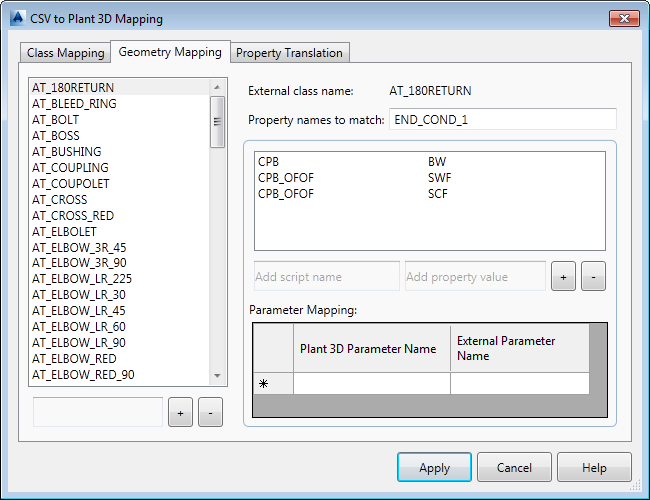Image resolution: width=650 pixels, height=500 pixels.
Task: Apply the mapping changes
Action: click(x=434, y=467)
